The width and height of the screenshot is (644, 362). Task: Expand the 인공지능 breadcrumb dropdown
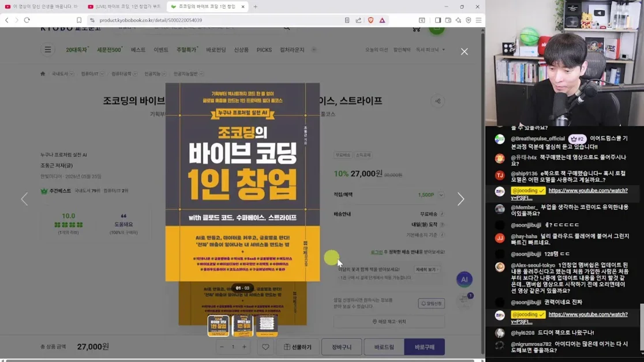164,74
